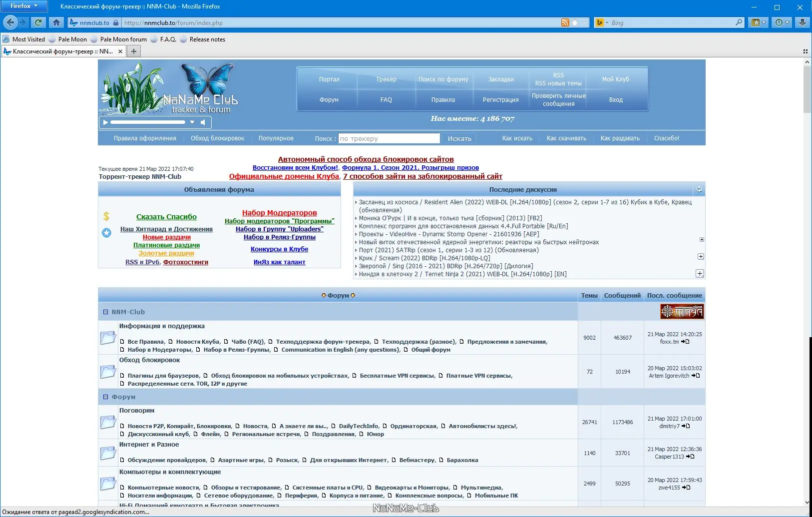Open Официальные домены Клуба link
This screenshot has width=812, height=517.
click(284, 176)
